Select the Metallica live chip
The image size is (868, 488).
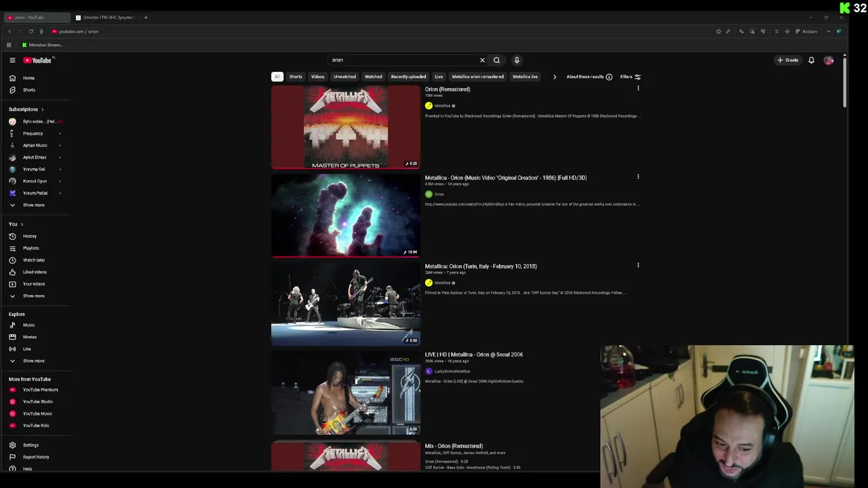coord(525,77)
